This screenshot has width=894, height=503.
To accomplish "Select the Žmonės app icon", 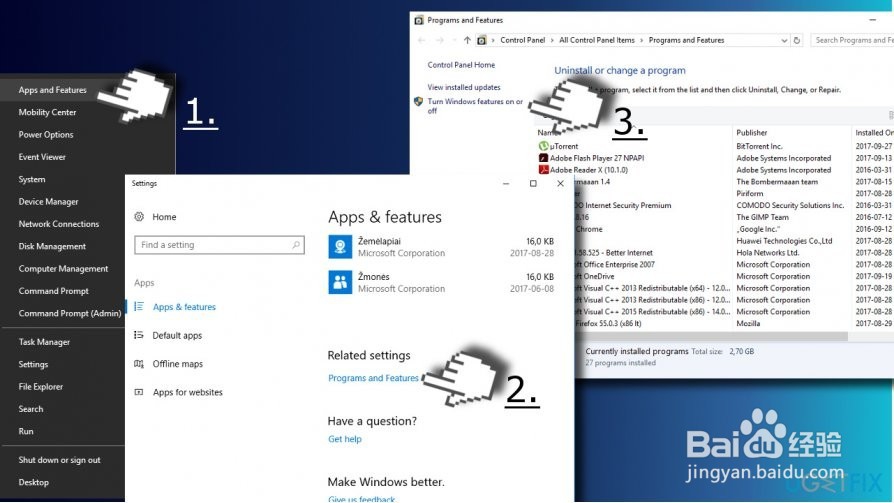I will (x=340, y=282).
